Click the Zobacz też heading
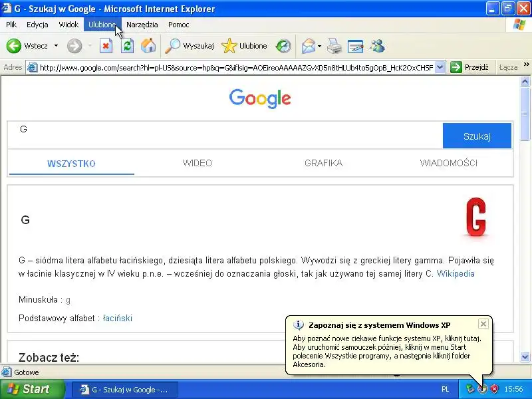Viewport: 532px width, 399px height. click(49, 357)
